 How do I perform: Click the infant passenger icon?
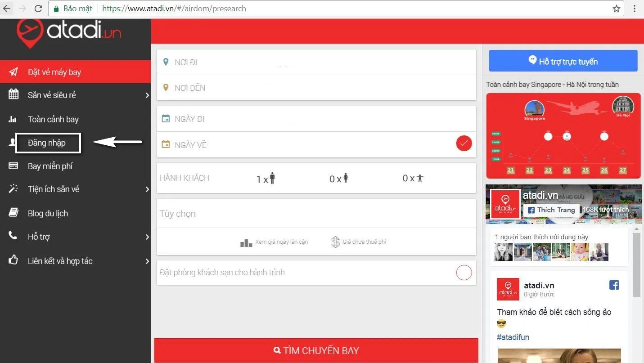419,178
